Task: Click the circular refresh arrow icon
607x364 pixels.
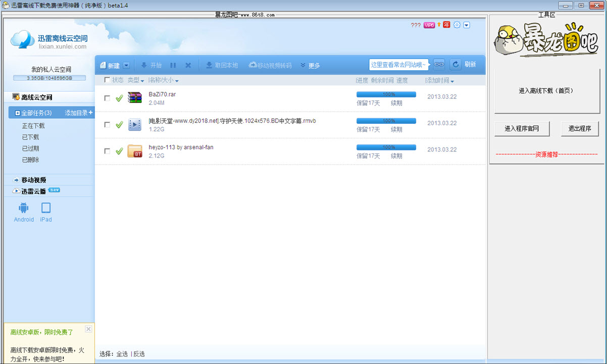Action: [456, 64]
